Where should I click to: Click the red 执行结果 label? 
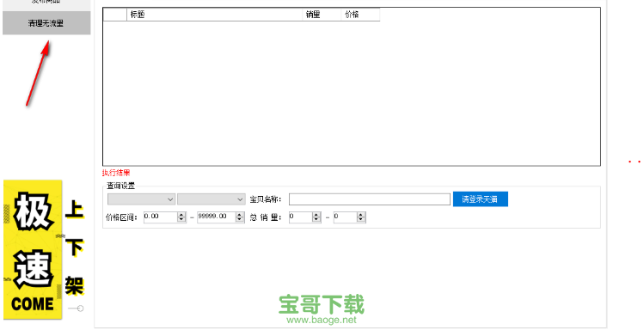point(116,173)
